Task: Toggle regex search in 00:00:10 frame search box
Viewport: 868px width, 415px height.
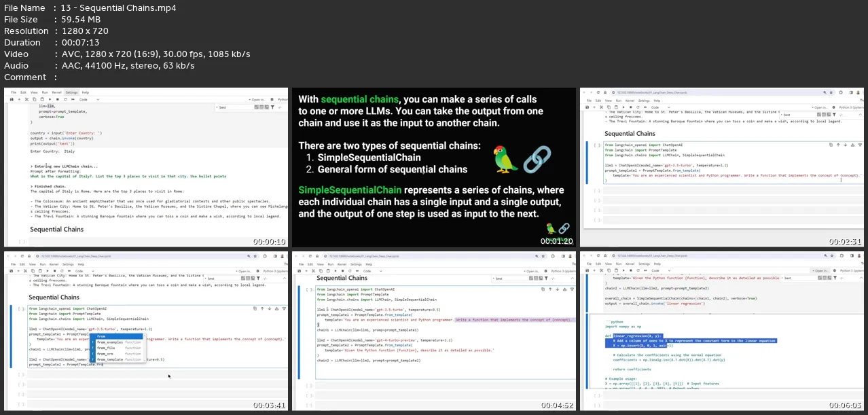Action: tap(267, 107)
